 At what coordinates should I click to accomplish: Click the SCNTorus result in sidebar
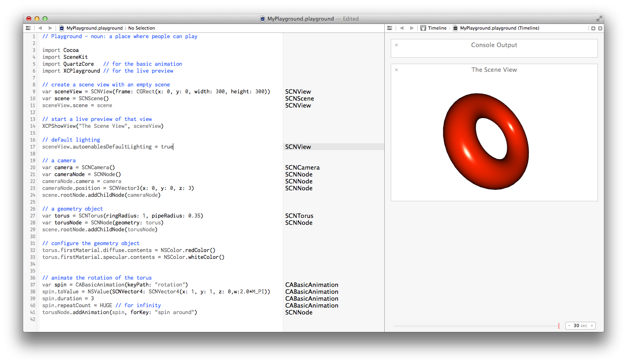(x=299, y=216)
